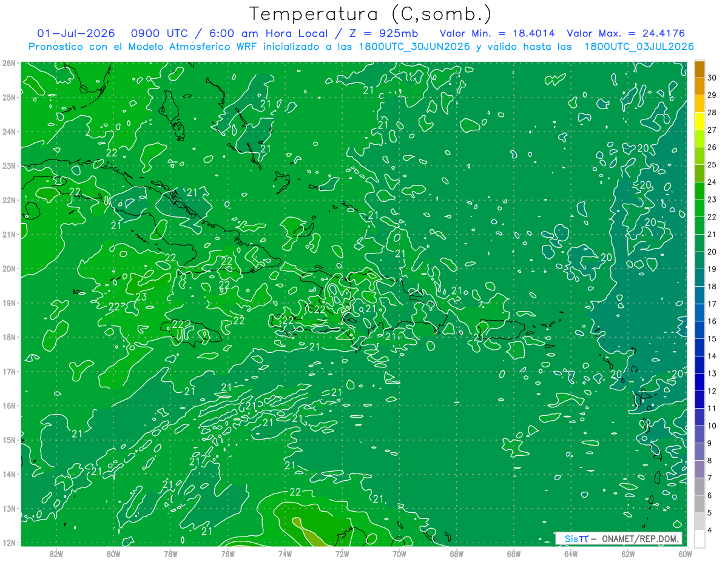The width and height of the screenshot is (728, 562).
Task: Click the '17N' latitude axis label
Action: [8, 371]
